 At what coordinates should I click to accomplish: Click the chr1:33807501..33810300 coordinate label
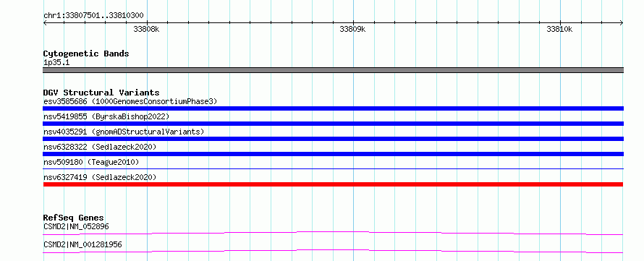(93, 16)
